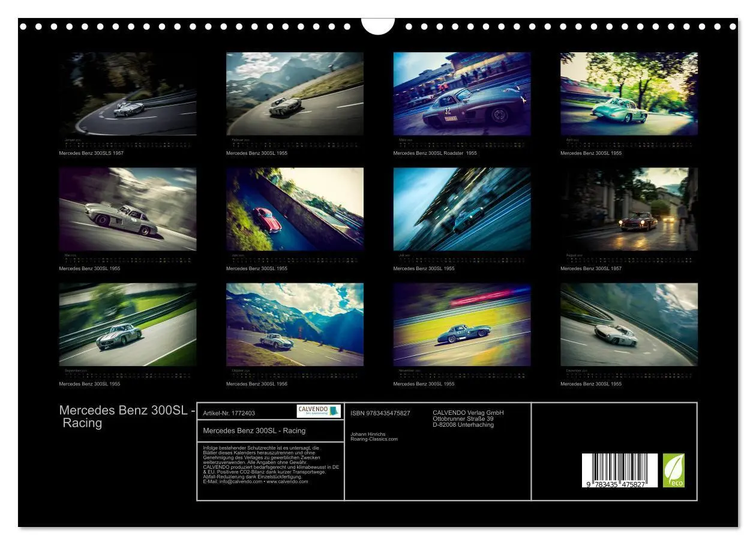The width and height of the screenshot is (756, 545).
Task: Open the April photo of teal car under trees
Action: (x=629, y=94)
